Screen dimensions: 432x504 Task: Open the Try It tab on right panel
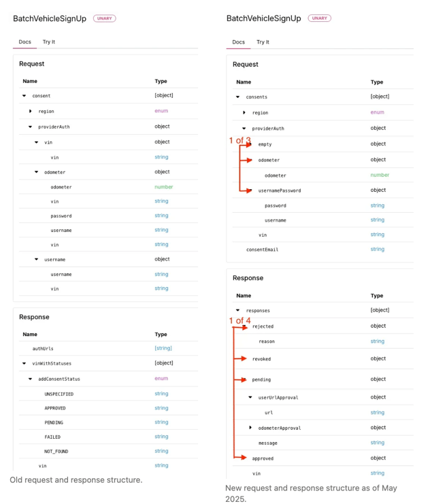coord(263,42)
